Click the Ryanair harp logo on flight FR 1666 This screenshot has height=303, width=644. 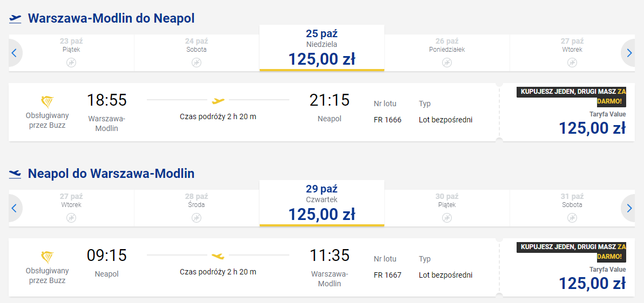pyautogui.click(x=48, y=101)
